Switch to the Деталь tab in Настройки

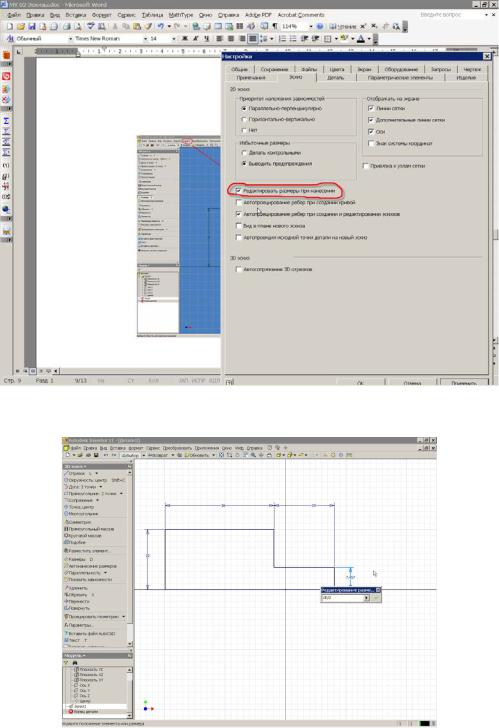336,78
